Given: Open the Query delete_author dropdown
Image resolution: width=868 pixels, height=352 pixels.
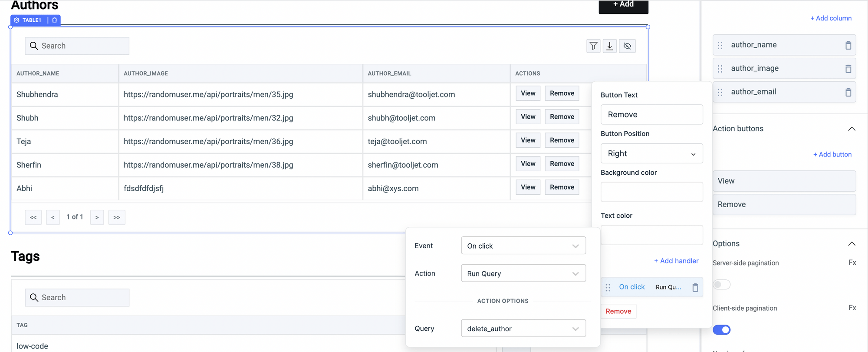Looking at the screenshot, I should click(523, 329).
